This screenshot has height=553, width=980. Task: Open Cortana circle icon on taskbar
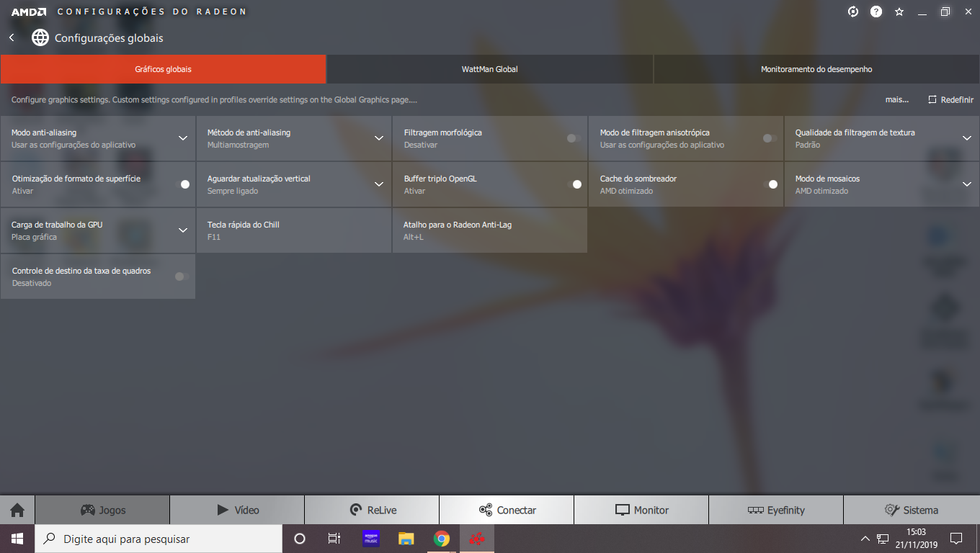(x=300, y=539)
